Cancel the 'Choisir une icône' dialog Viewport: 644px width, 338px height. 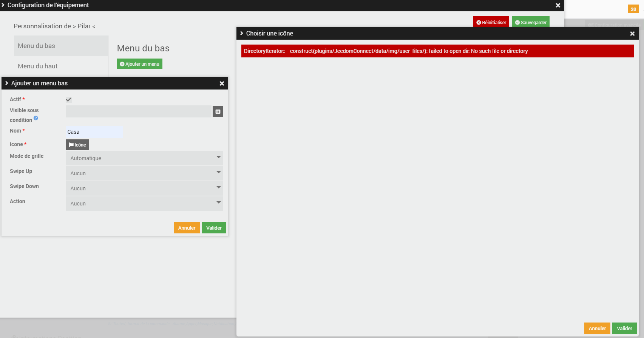click(x=597, y=328)
